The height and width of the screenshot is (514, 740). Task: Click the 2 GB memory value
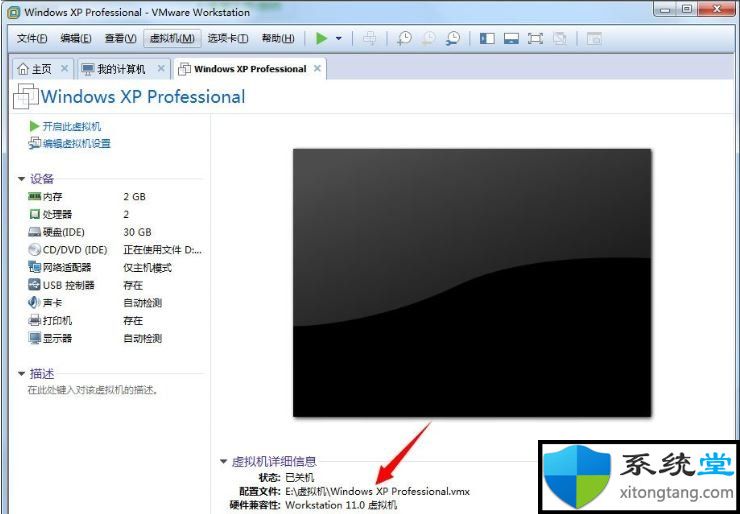click(135, 197)
